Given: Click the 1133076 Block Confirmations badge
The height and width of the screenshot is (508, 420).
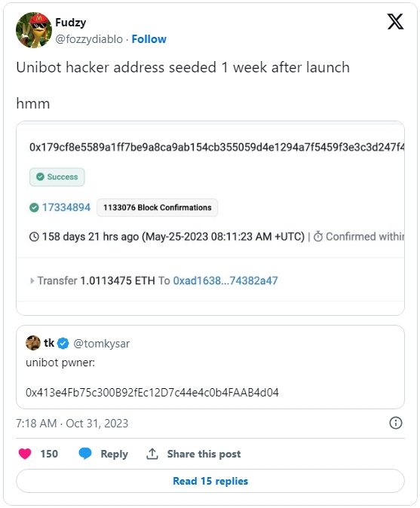Looking at the screenshot, I should click(x=158, y=207).
